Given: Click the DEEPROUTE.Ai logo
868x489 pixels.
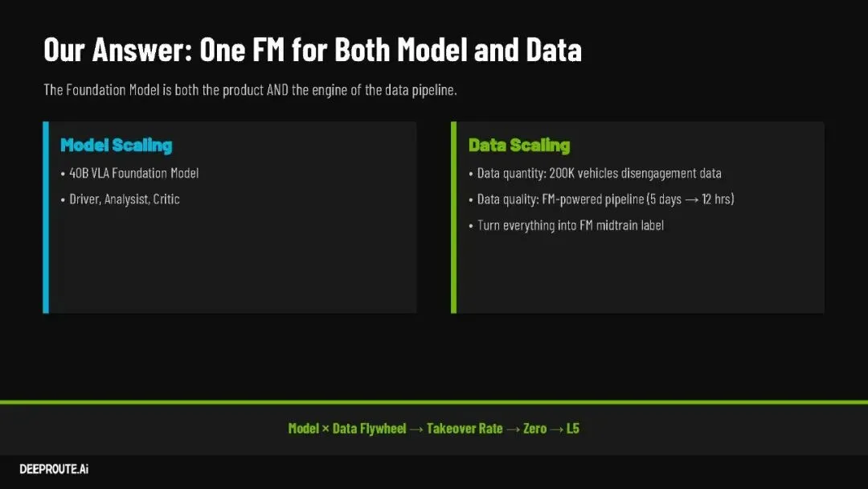Looking at the screenshot, I should [54, 469].
